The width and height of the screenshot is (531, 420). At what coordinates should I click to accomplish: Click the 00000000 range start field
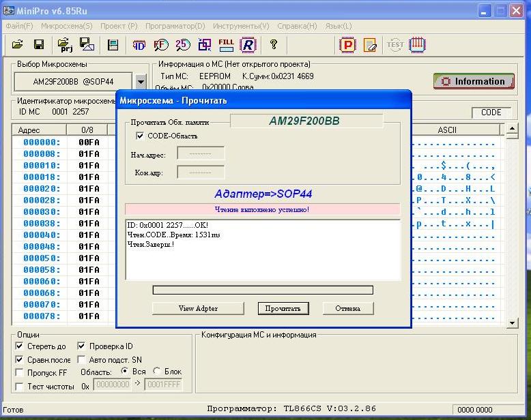click(x=113, y=385)
